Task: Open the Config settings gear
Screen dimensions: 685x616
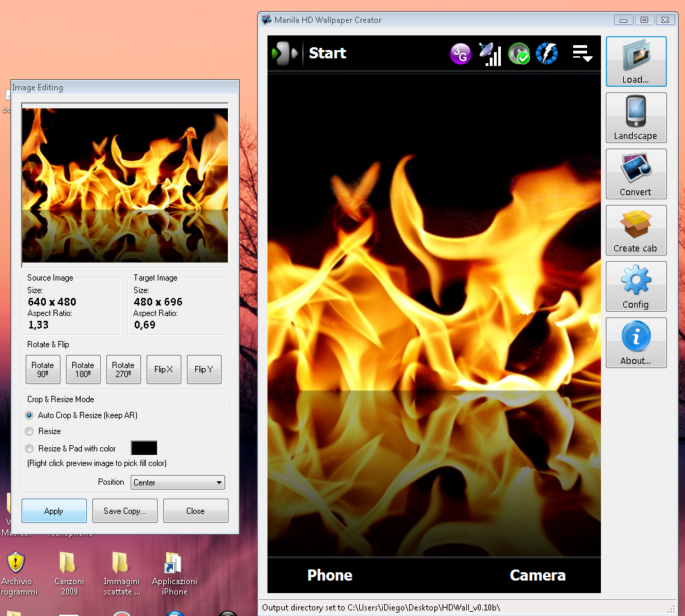Action: tap(636, 286)
